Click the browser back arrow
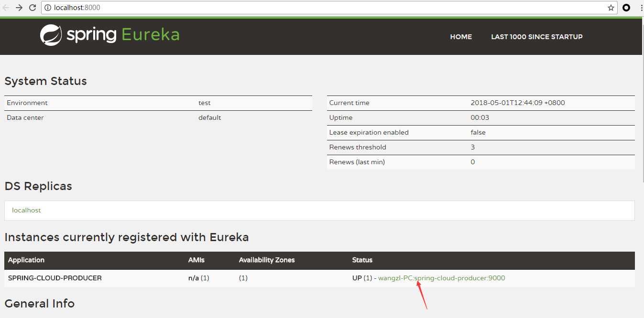The image size is (644, 318). click(6, 8)
